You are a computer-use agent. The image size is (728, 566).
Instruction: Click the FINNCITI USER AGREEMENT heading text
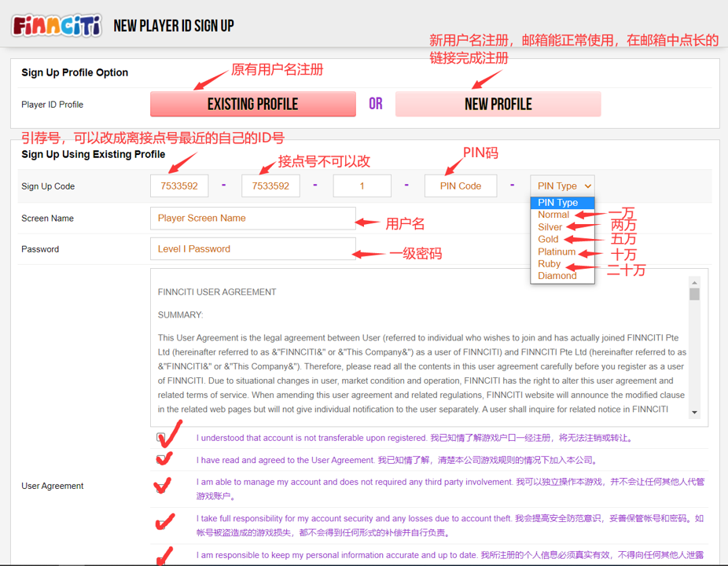(x=217, y=292)
